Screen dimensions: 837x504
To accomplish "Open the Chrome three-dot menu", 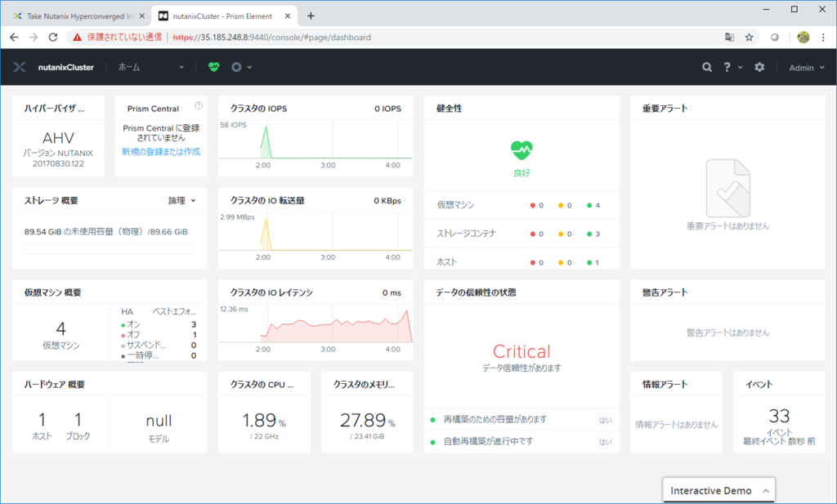I will pyautogui.click(x=822, y=38).
